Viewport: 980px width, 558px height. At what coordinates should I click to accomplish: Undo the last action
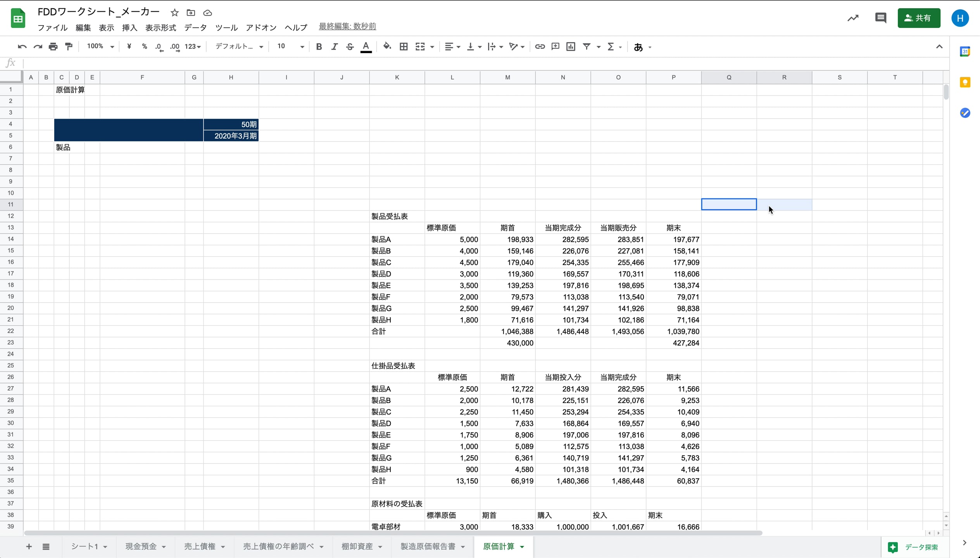[22, 46]
